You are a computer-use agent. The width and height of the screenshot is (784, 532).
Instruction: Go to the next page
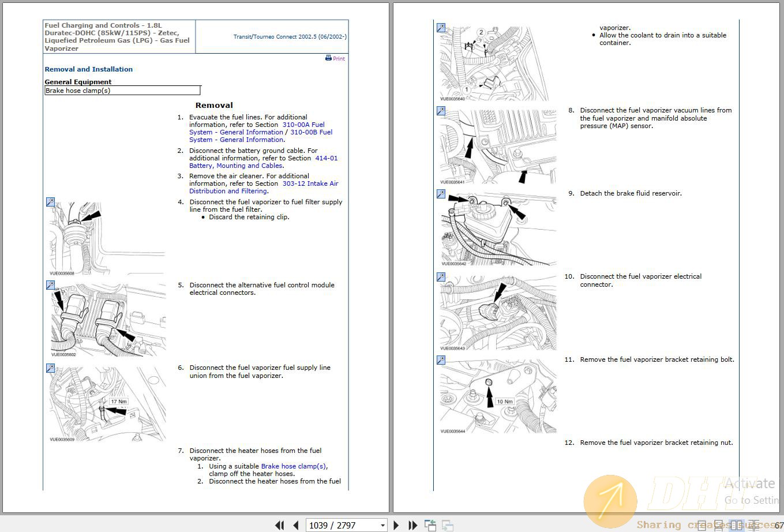pos(396,525)
